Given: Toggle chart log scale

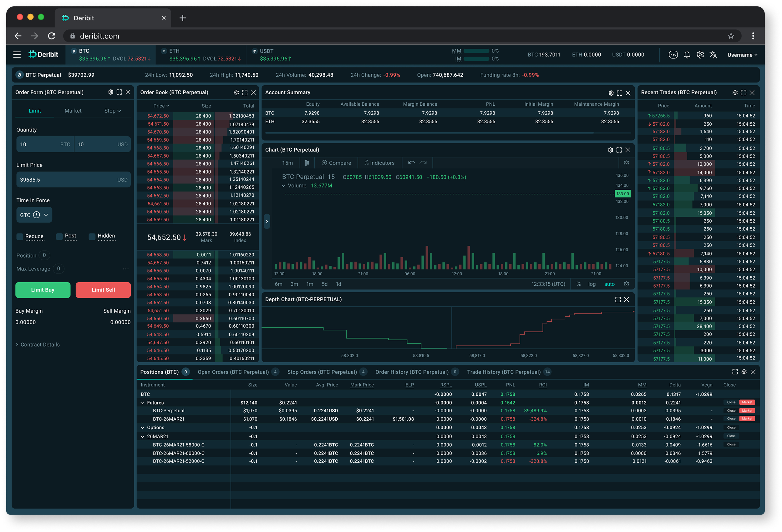Looking at the screenshot, I should pyautogui.click(x=592, y=284).
